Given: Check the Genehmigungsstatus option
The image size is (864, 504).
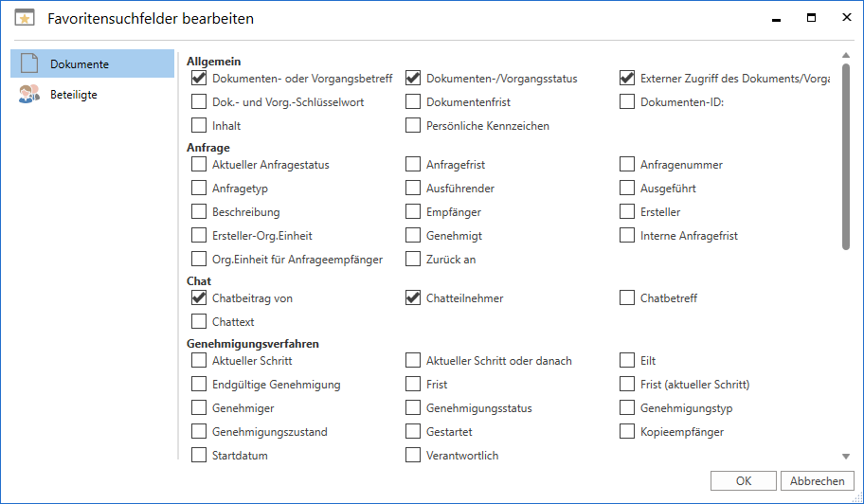Looking at the screenshot, I should (413, 408).
